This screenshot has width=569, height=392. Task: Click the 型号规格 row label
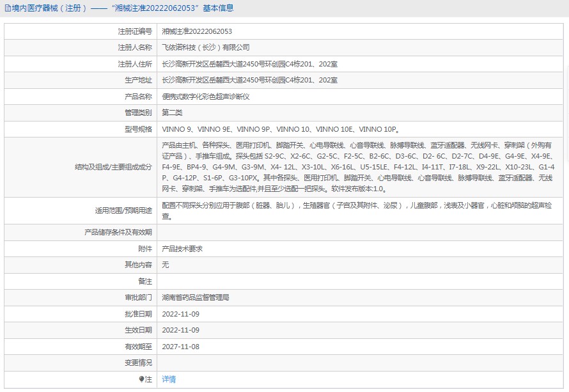tap(138, 129)
